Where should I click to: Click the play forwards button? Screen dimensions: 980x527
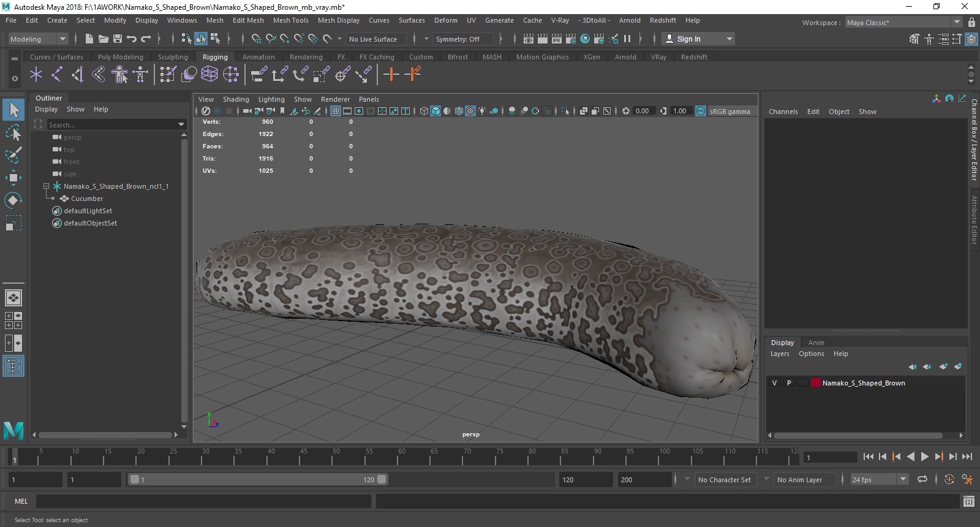pyautogui.click(x=925, y=457)
